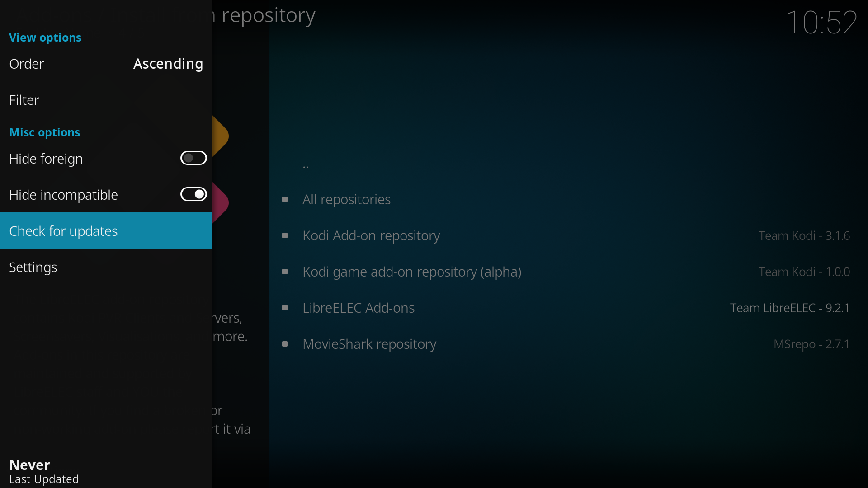
Task: Click the orange arrow tab beside the panel
Action: coord(221,136)
